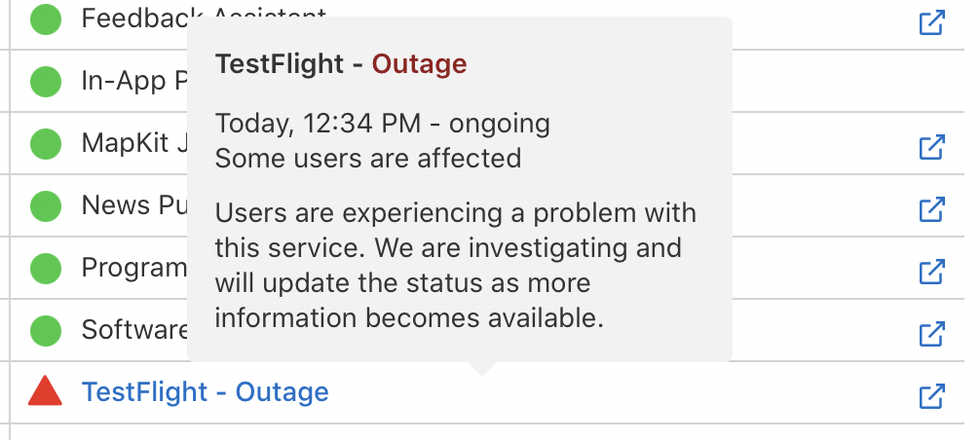This screenshot has width=980, height=440.
Task: Select the green status dot beside Program
Action: (x=46, y=267)
